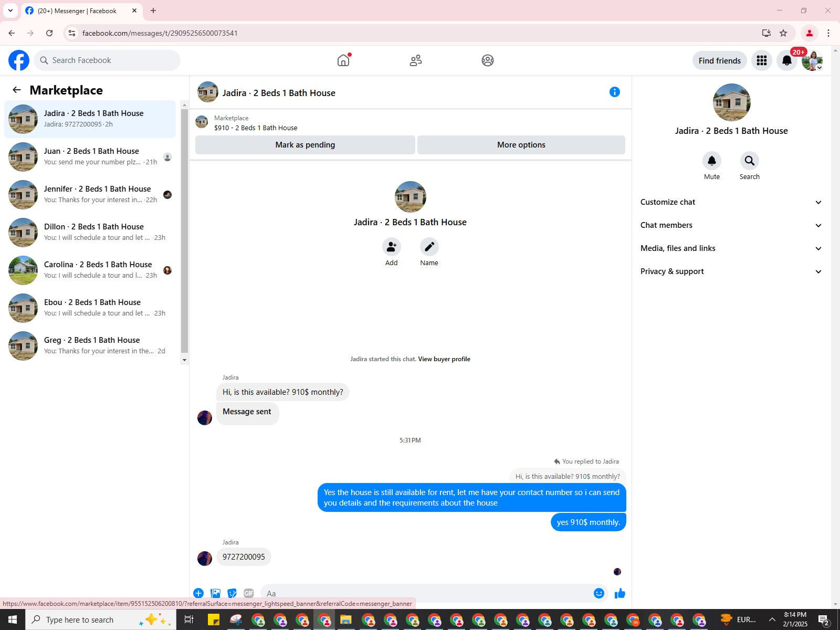
Task: Expand Customize chat section
Action: tap(731, 202)
